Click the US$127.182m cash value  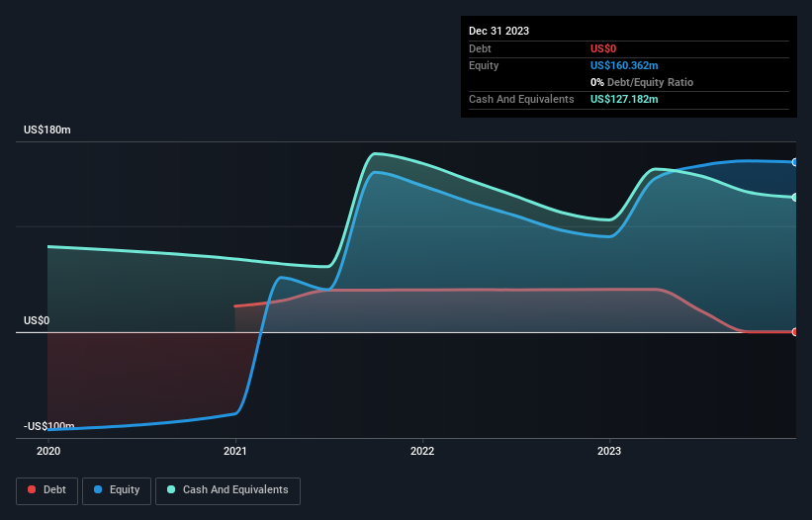pyautogui.click(x=624, y=99)
